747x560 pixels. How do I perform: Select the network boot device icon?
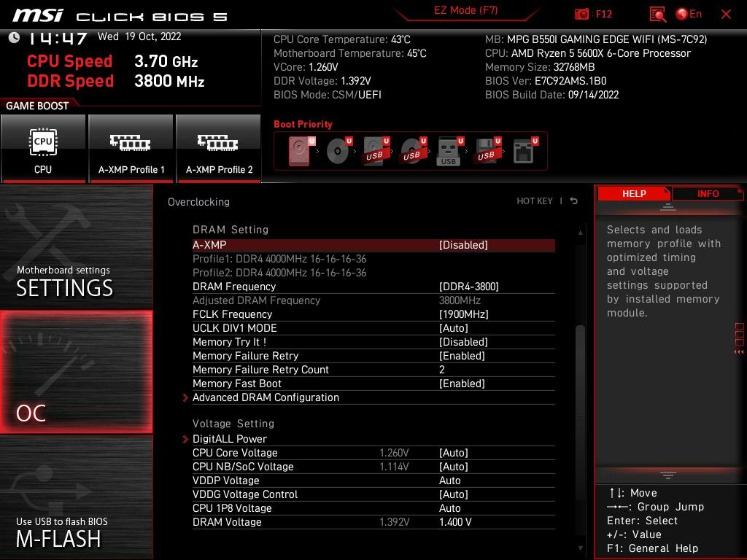(x=525, y=151)
